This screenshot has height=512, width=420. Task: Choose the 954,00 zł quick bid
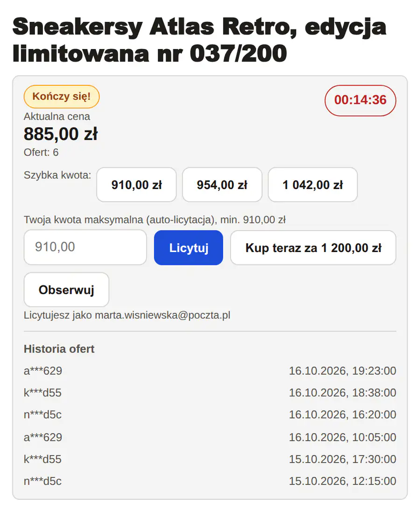click(222, 185)
